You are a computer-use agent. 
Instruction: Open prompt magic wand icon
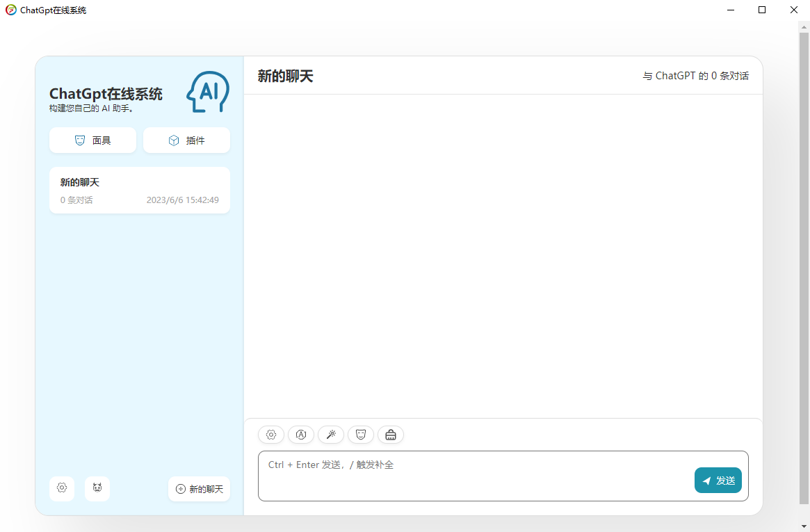click(x=331, y=435)
